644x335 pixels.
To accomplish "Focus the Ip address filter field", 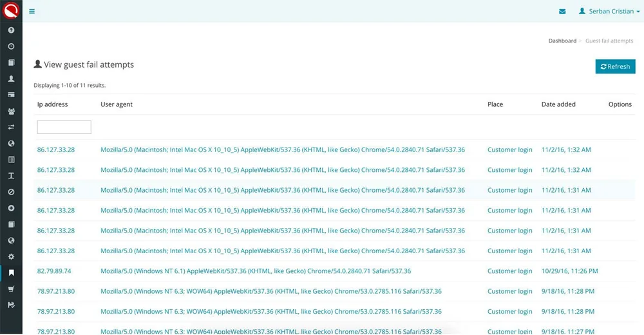I will point(64,127).
